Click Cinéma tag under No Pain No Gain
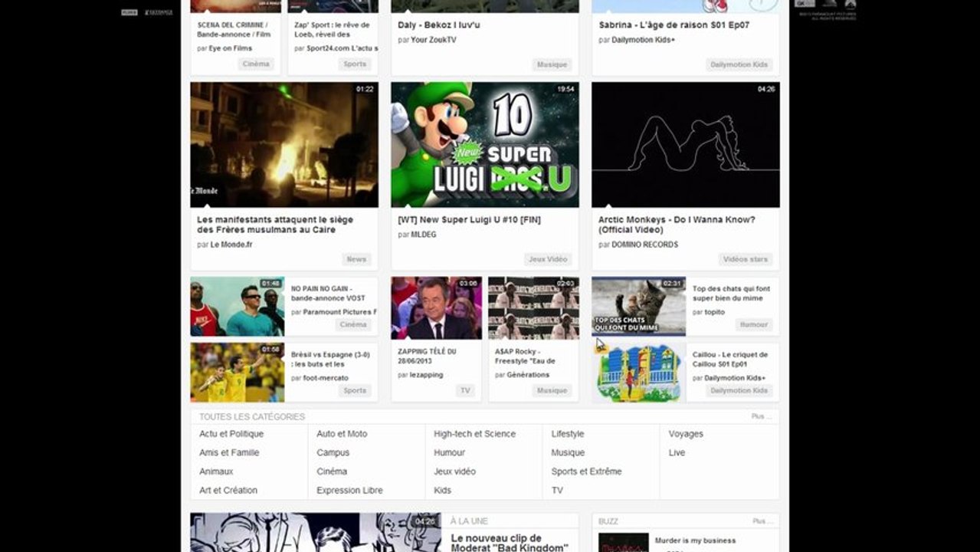The height and width of the screenshot is (552, 980). click(x=353, y=324)
